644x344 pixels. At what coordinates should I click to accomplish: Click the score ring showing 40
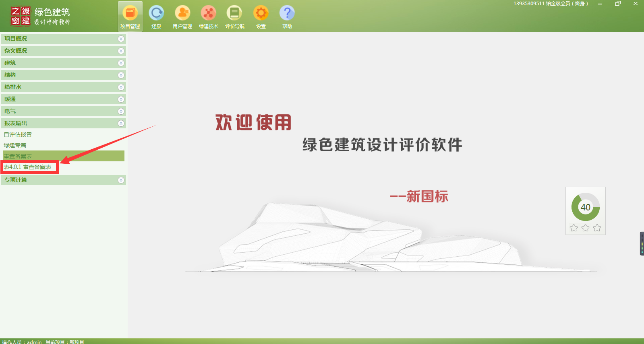(585, 207)
